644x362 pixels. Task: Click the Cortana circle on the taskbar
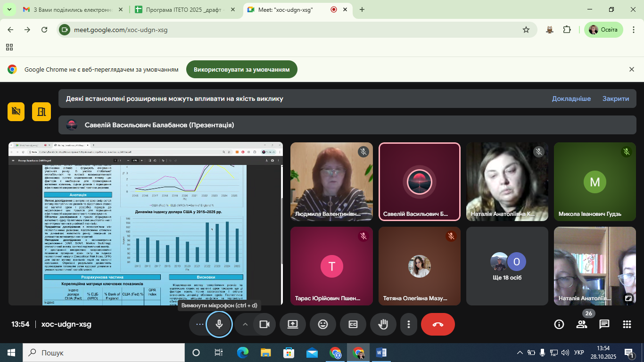point(196,353)
